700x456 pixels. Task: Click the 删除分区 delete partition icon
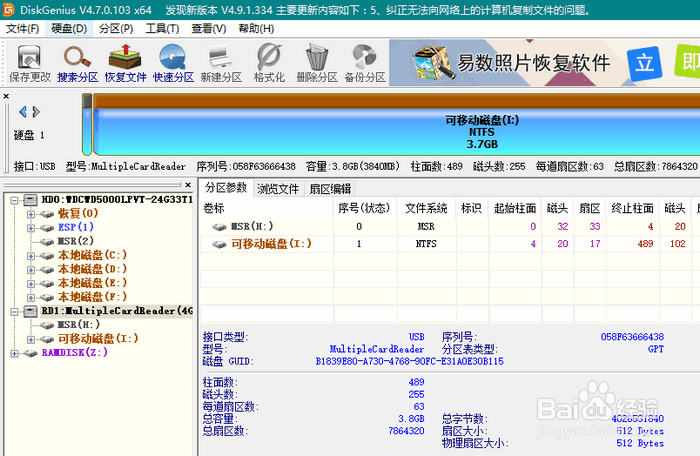pyautogui.click(x=317, y=63)
